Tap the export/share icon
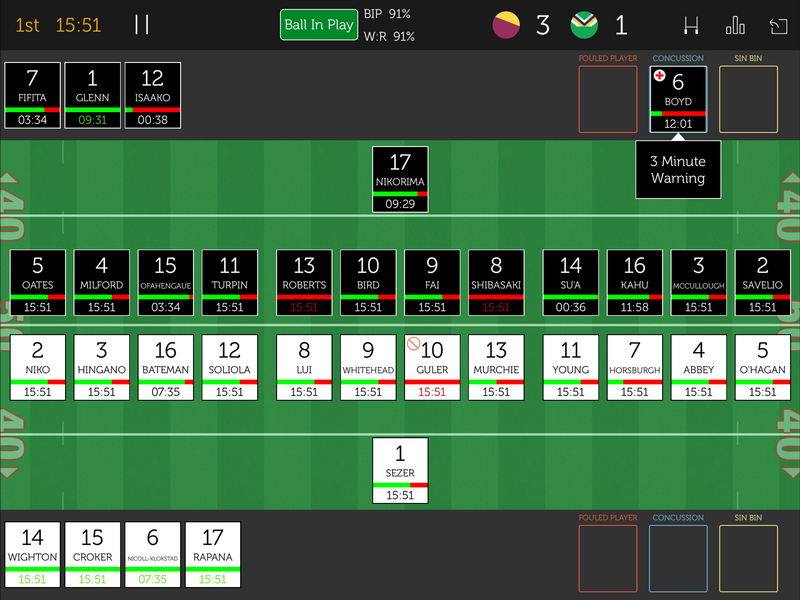Image resolution: width=800 pixels, height=600 pixels. point(779,26)
